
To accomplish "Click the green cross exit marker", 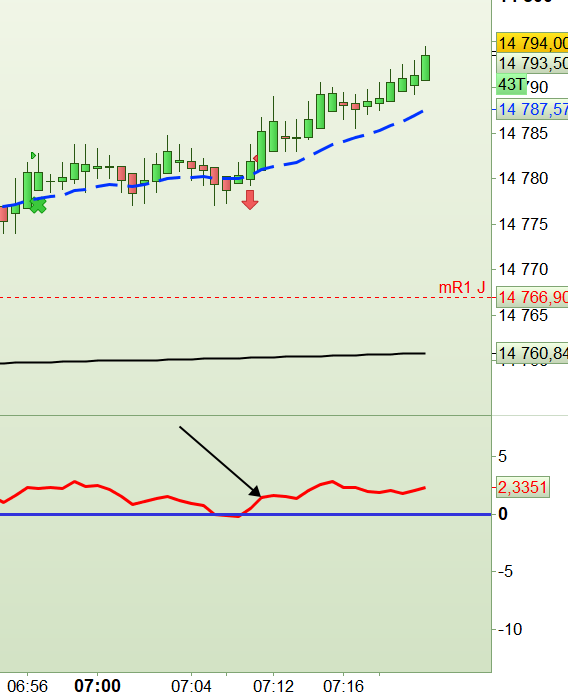I will [38, 205].
